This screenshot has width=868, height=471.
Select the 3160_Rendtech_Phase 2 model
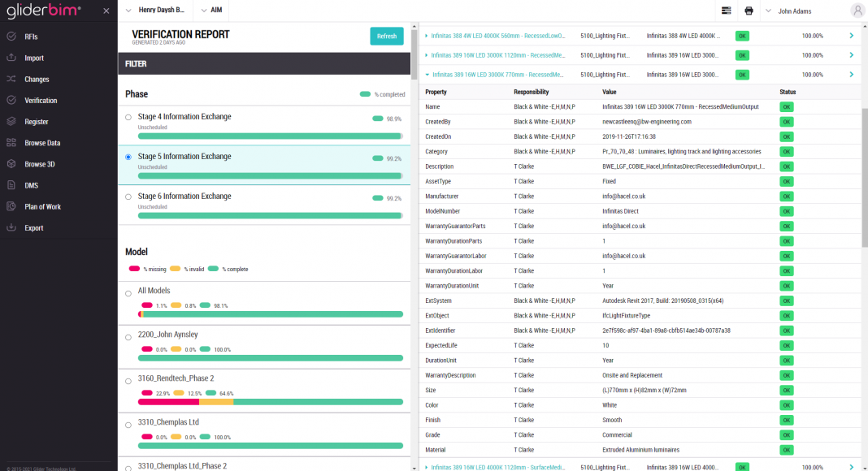click(128, 382)
